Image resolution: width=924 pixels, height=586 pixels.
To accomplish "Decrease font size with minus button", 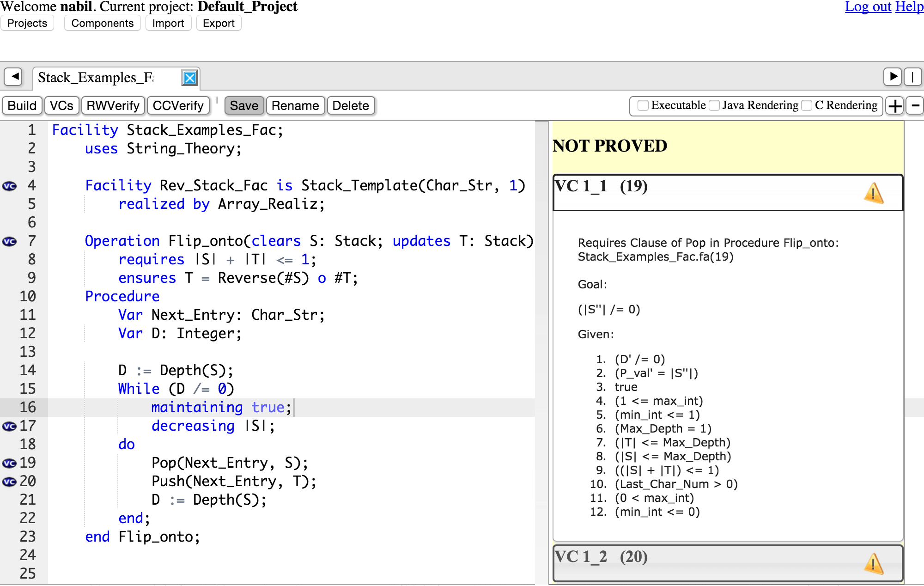I will pyautogui.click(x=914, y=106).
